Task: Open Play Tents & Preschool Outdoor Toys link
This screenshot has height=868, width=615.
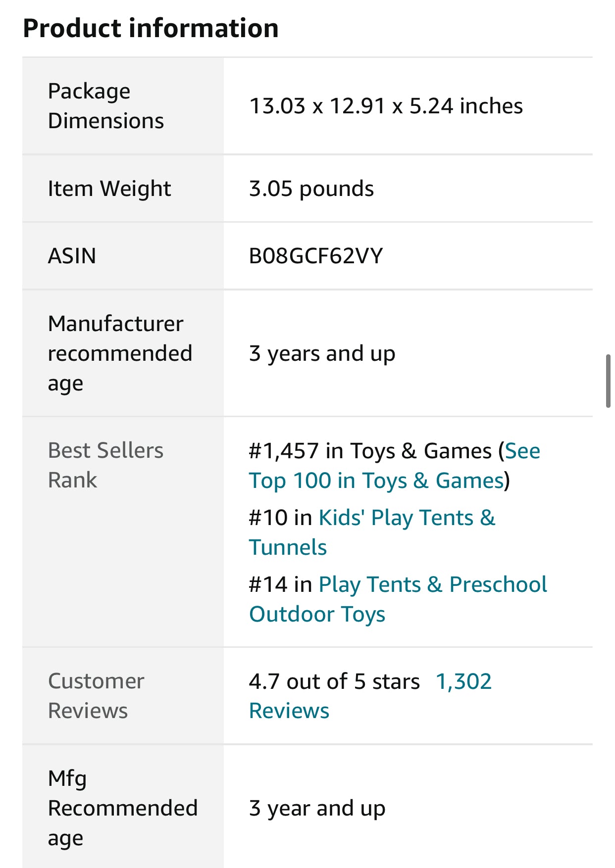Action: pyautogui.click(x=398, y=599)
